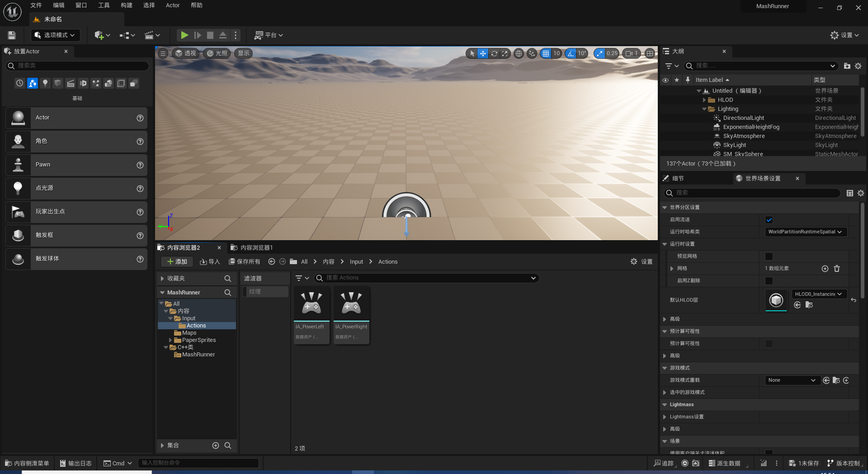Image resolution: width=868 pixels, height=474 pixels.
Task: Activate the viewport Rotate tool
Action: pyautogui.click(x=494, y=53)
